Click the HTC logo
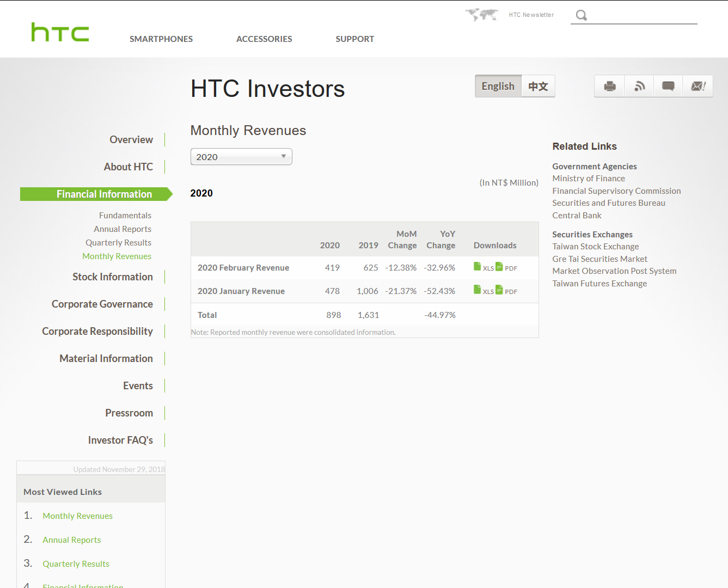The image size is (728, 588). coord(60,32)
